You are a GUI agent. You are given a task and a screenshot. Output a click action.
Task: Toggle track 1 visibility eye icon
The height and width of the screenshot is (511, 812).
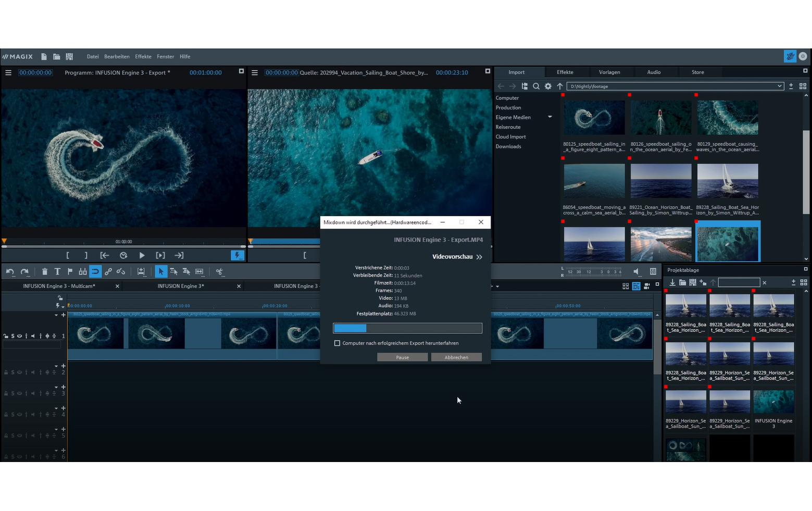coord(19,336)
